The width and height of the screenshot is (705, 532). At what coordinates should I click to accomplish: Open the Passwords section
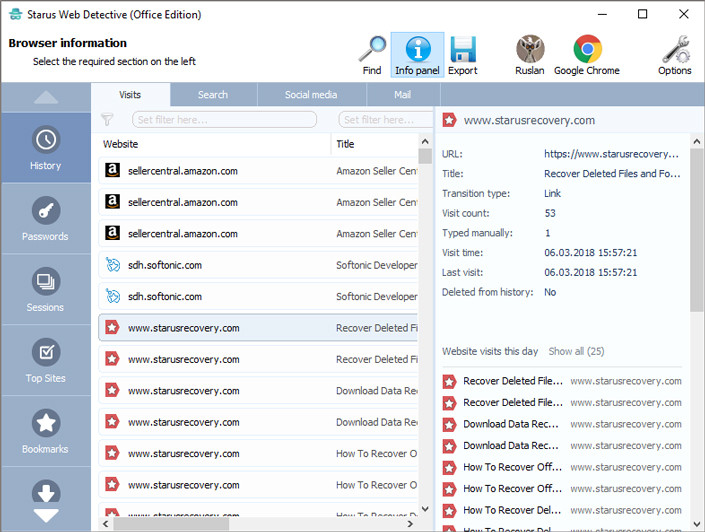(x=45, y=219)
